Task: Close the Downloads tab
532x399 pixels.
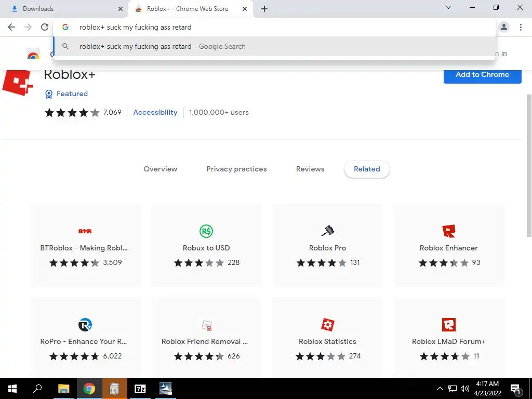Action: coord(121,9)
